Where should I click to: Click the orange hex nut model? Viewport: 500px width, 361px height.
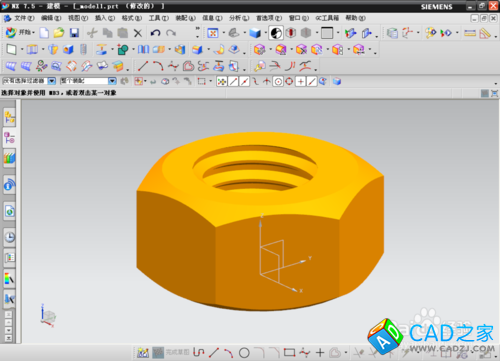[260, 222]
